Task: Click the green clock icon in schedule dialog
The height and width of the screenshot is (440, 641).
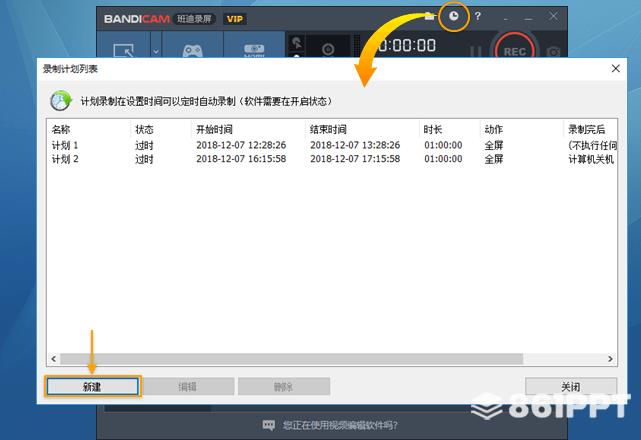Action: pos(61,101)
